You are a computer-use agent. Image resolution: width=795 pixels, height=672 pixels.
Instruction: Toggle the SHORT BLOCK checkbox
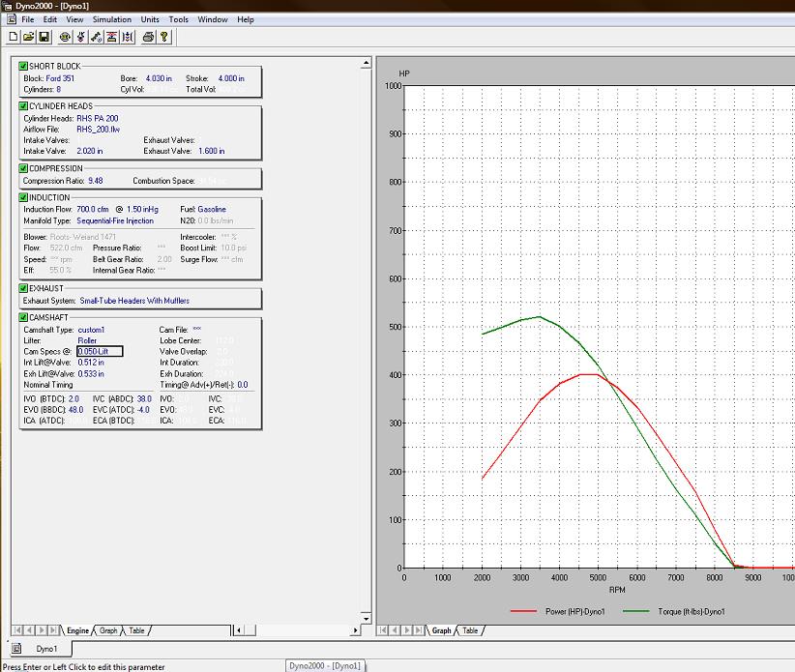click(x=23, y=66)
